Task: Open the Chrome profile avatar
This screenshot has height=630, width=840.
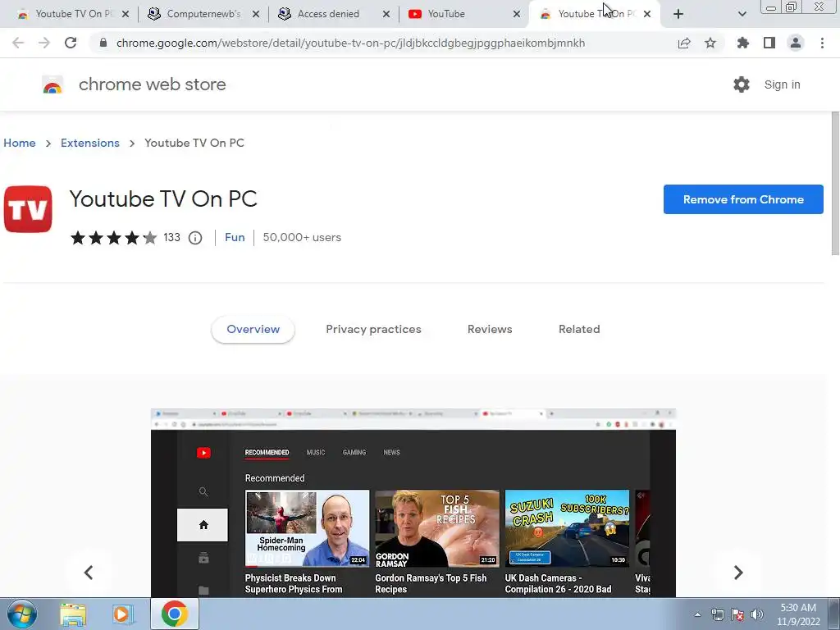Action: tap(796, 43)
